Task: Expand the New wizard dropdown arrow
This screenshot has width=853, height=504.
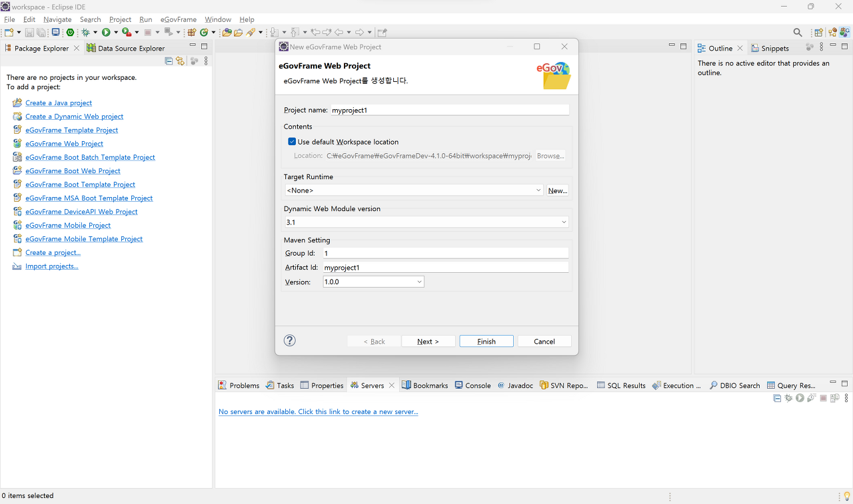Action: 19,32
